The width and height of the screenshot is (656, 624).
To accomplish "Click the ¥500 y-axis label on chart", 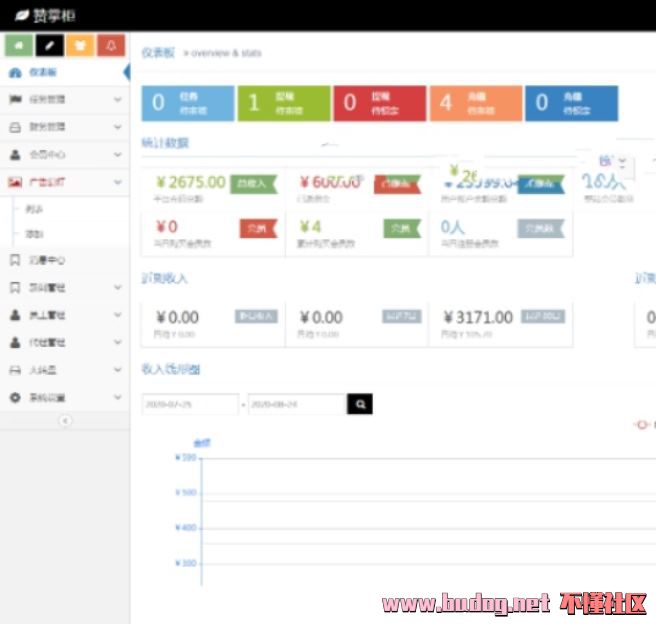I will coord(186,492).
